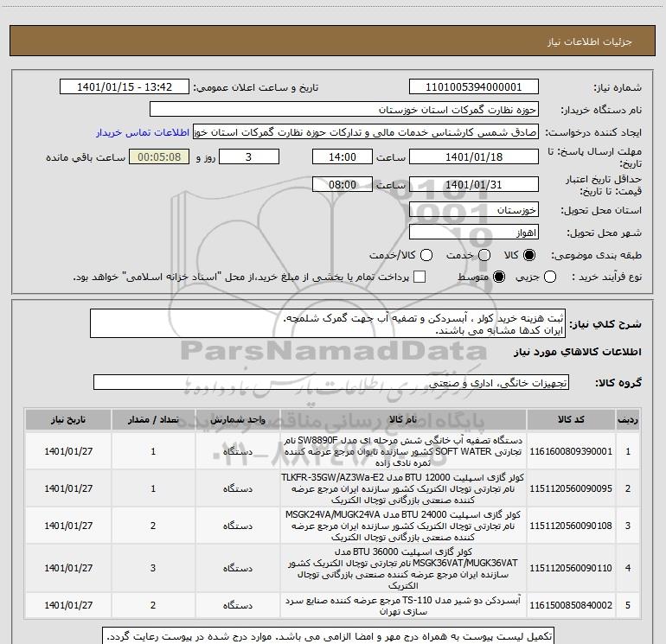Click the remaining time counter 00:05:08
Image resolution: width=666 pixels, height=644 pixels.
(x=159, y=156)
